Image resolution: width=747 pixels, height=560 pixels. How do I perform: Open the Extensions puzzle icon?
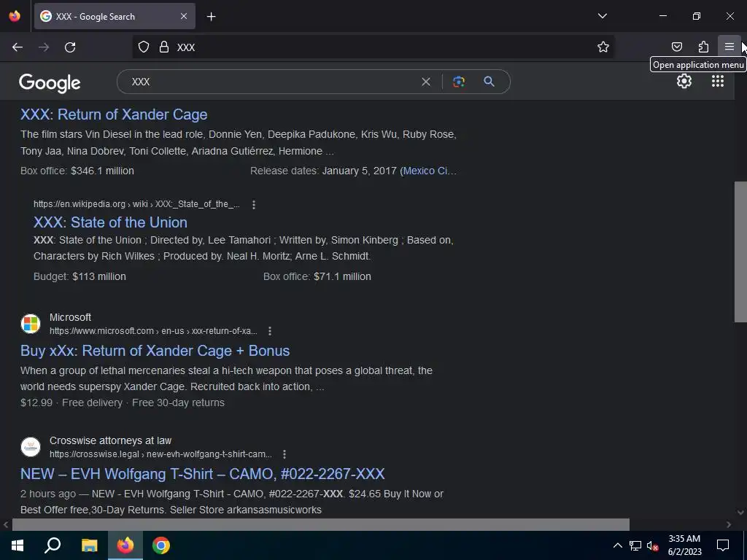coord(703,47)
